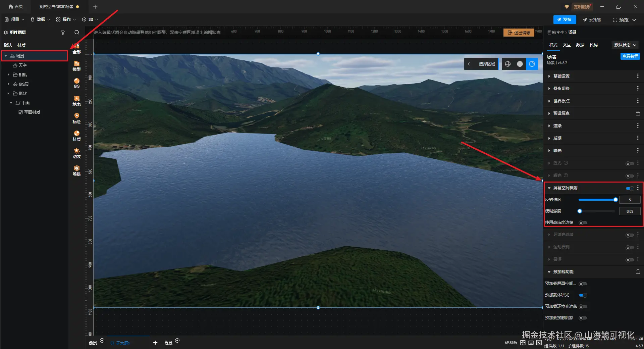Go to the 首页 home tab

15,6
